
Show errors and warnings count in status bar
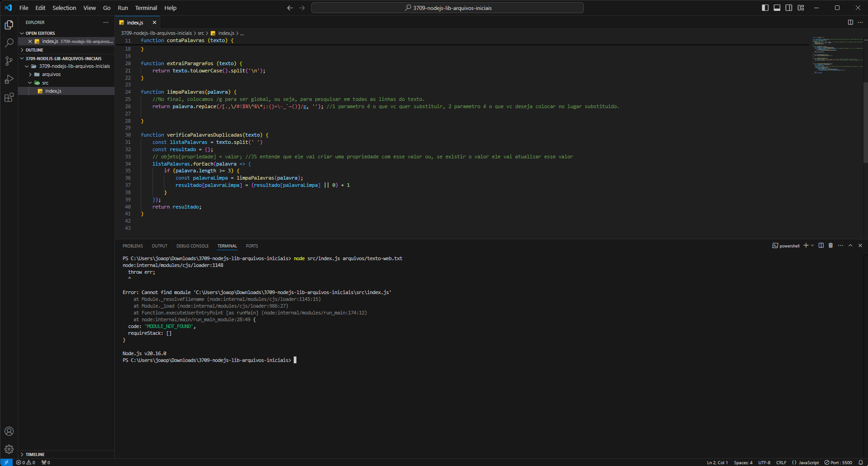26,462
